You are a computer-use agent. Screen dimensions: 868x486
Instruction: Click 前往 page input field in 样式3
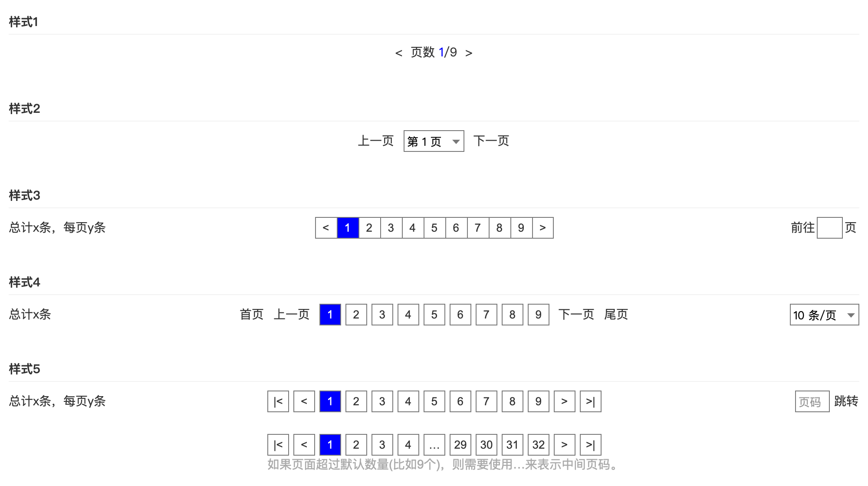click(830, 228)
